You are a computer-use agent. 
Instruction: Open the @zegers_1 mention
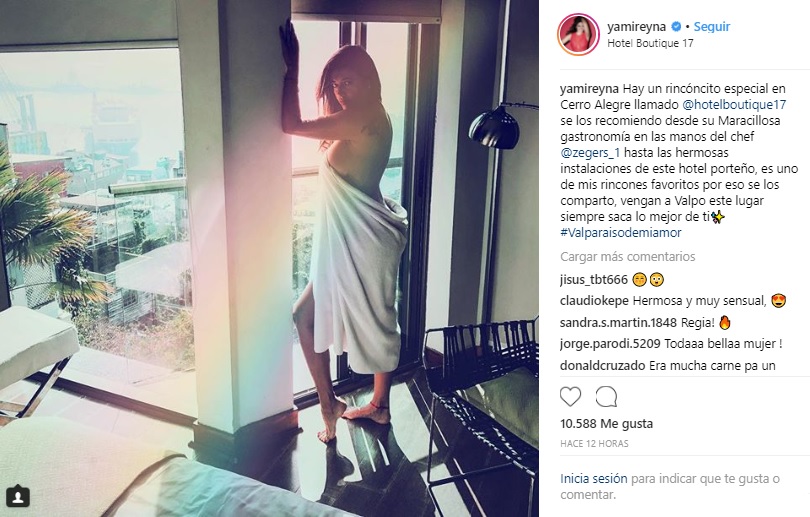click(590, 153)
